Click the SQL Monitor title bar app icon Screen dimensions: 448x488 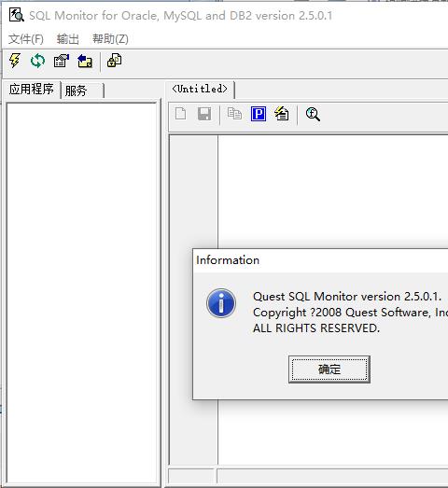point(16,15)
